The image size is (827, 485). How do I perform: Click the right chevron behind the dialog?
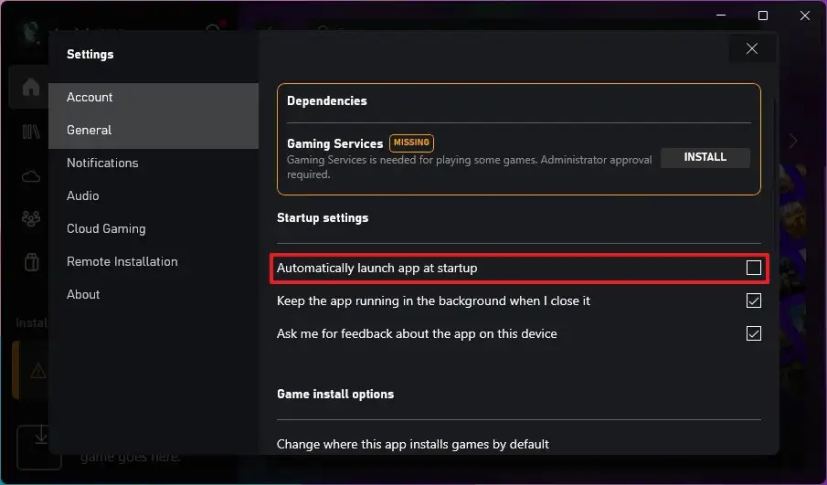(x=794, y=141)
